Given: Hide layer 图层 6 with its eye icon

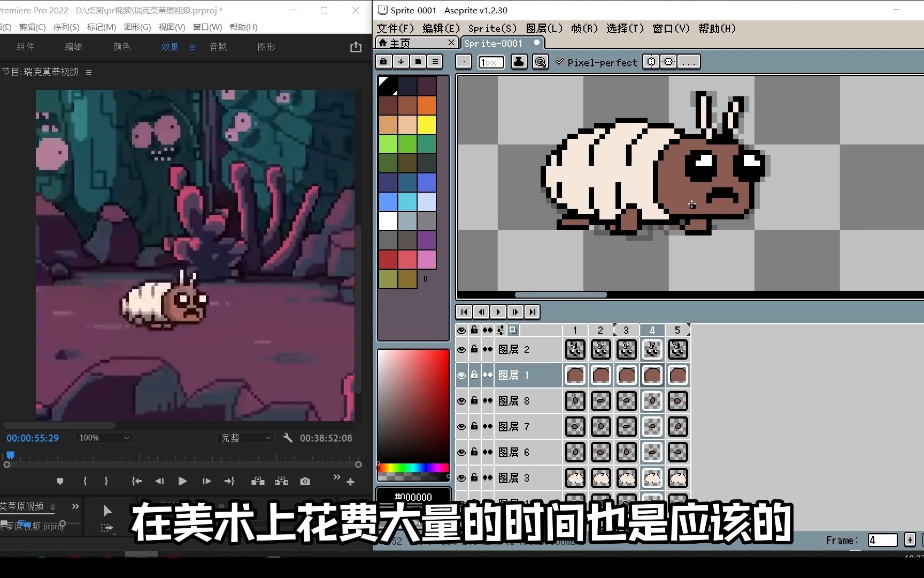Looking at the screenshot, I should (x=461, y=452).
